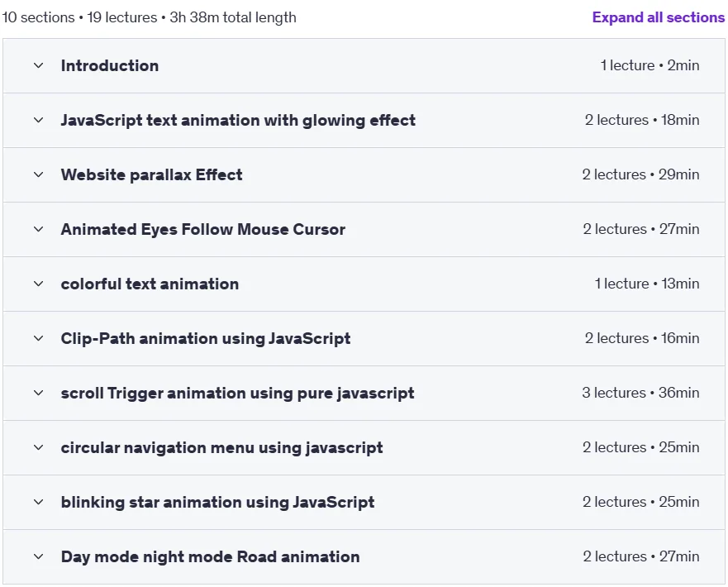The image size is (728, 587).
Task: Expand Day mode night mode Road chevron
Action: coord(39,556)
